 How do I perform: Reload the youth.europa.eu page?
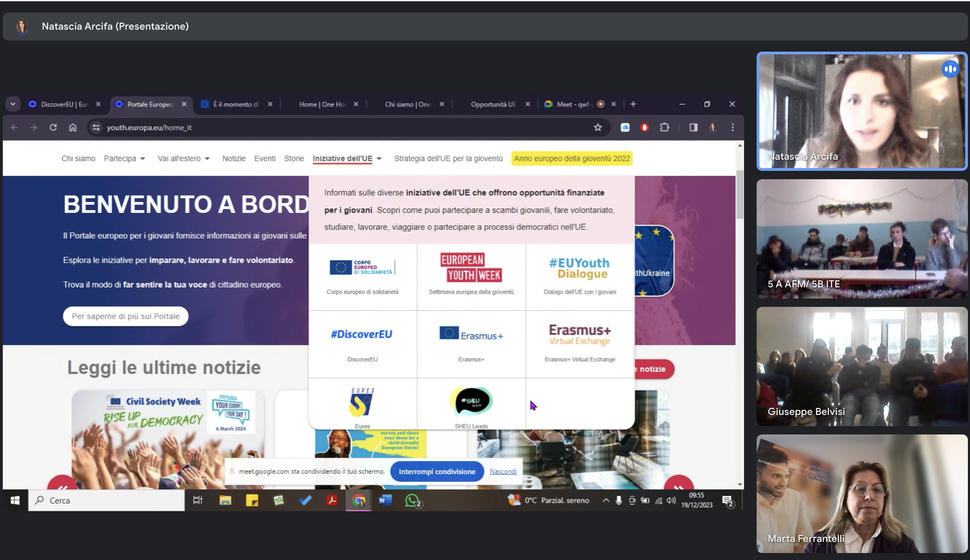(x=53, y=127)
